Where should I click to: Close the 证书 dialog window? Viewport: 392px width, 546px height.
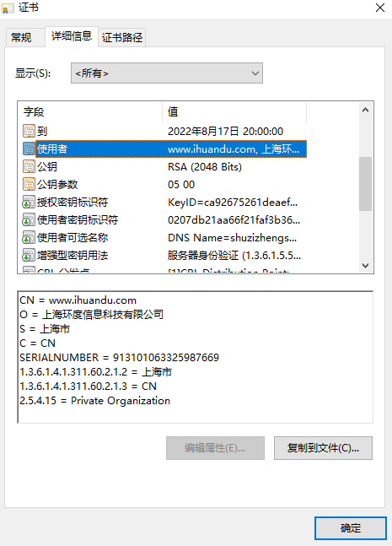click(380, 8)
